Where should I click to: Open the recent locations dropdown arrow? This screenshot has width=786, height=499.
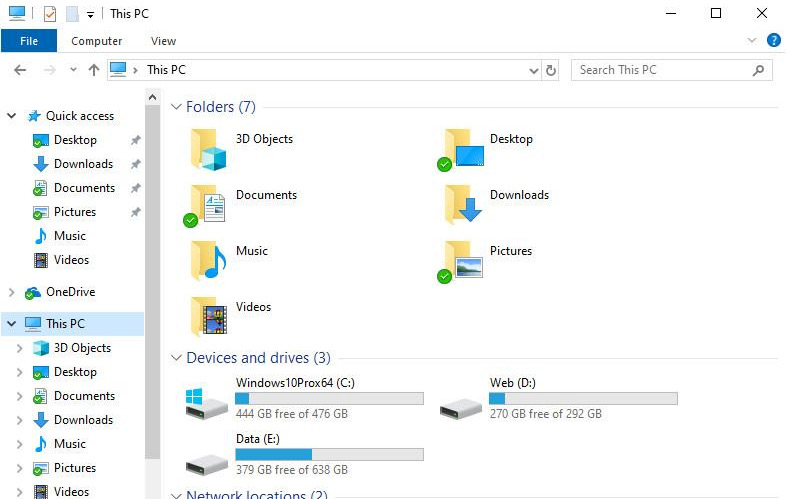click(x=73, y=70)
